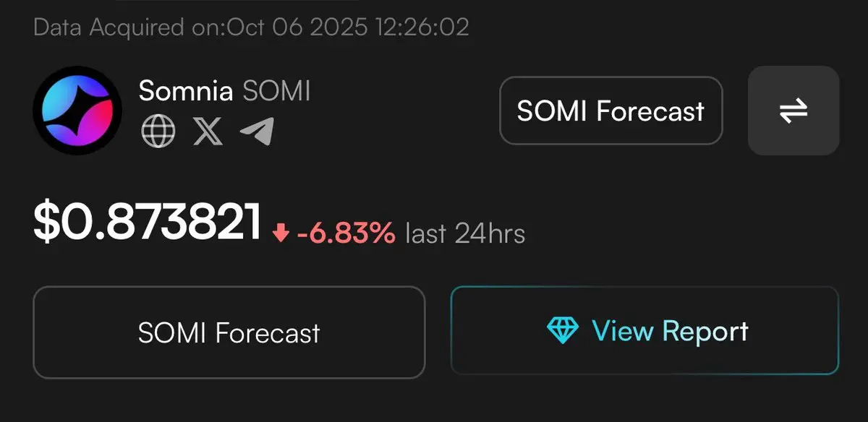Click the 'last 24hrs' label
This screenshot has width=868, height=422.
point(465,233)
